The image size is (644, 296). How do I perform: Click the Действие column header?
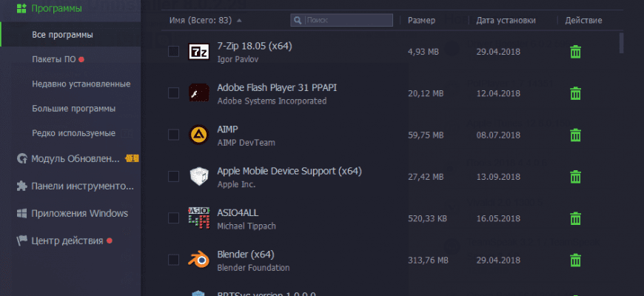[x=583, y=20]
